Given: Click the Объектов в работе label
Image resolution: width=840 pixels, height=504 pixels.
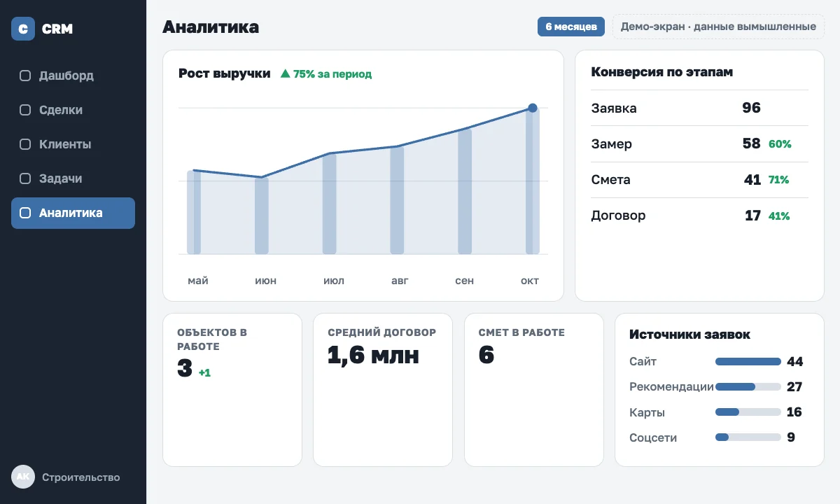Looking at the screenshot, I should [x=212, y=339].
